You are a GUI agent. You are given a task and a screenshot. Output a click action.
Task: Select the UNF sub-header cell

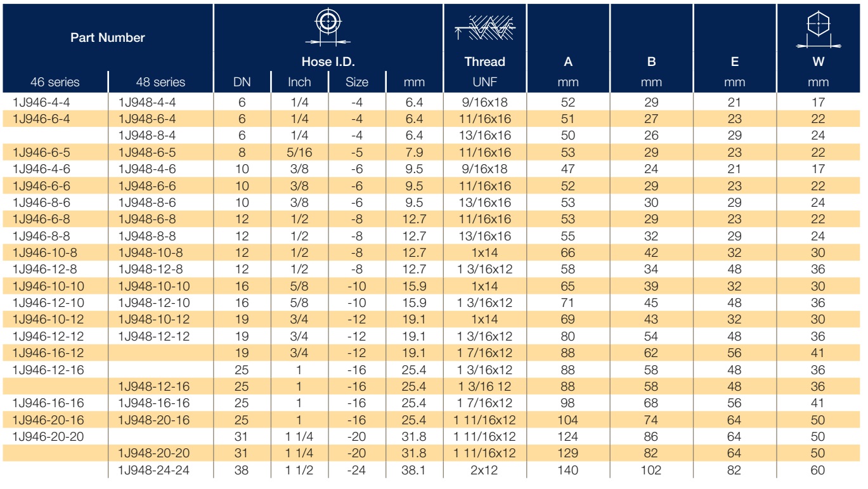coord(485,82)
